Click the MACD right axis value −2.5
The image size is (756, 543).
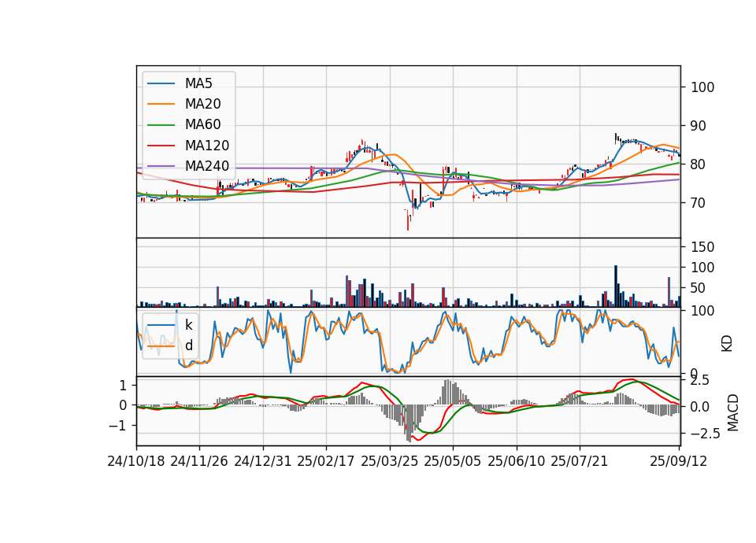pos(706,434)
